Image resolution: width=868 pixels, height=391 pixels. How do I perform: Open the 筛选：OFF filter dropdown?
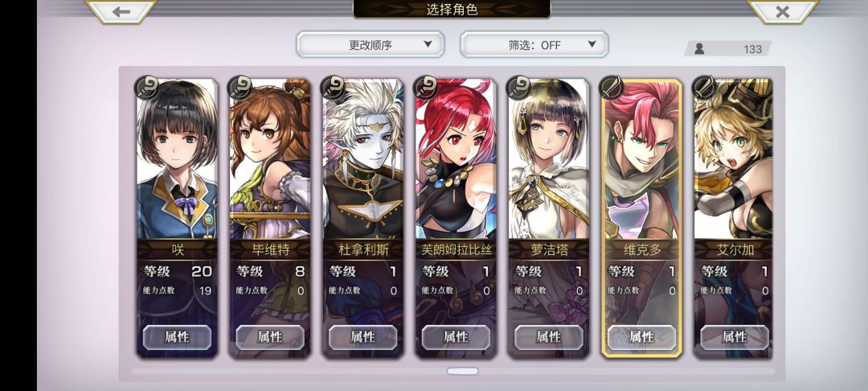pyautogui.click(x=534, y=44)
